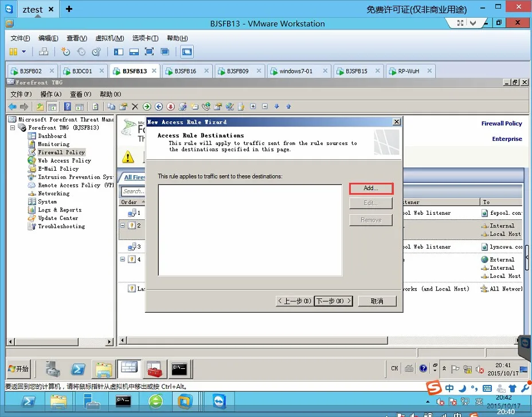Open the VMware 文件(F) menu

pos(20,38)
